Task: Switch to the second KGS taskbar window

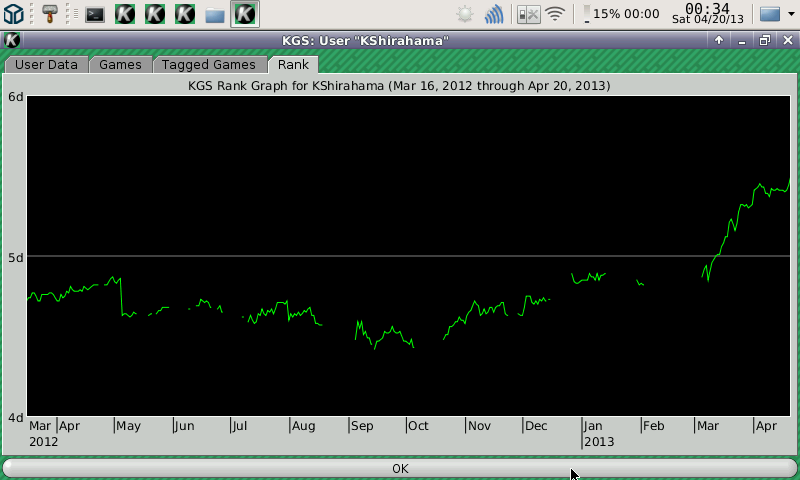Action: coord(155,14)
